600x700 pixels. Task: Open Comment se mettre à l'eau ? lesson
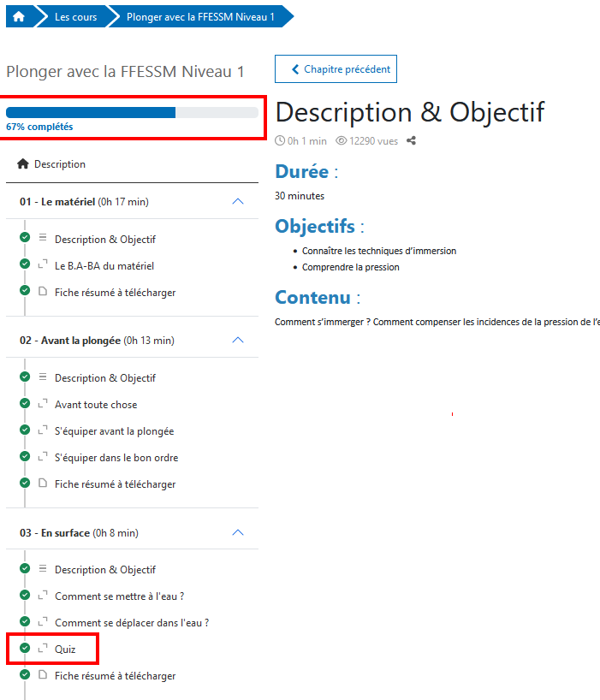pos(119,596)
